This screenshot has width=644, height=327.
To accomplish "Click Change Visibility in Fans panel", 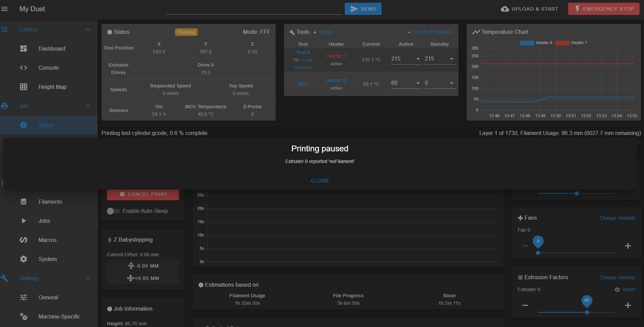I will 617,218.
